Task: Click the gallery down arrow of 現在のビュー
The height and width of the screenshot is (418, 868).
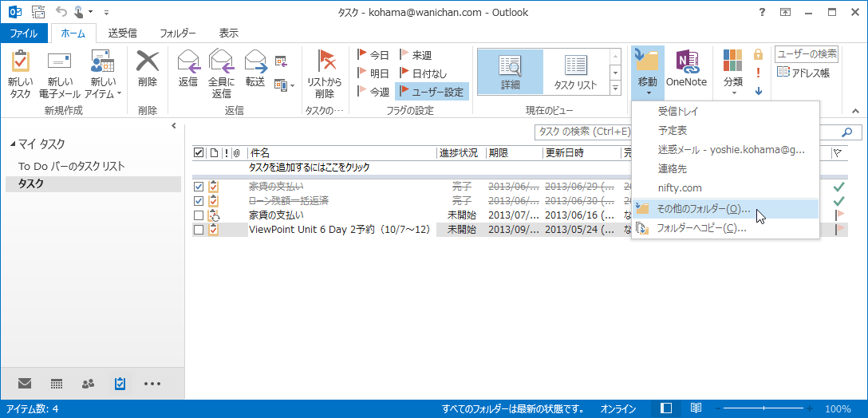Action: pyautogui.click(x=615, y=72)
